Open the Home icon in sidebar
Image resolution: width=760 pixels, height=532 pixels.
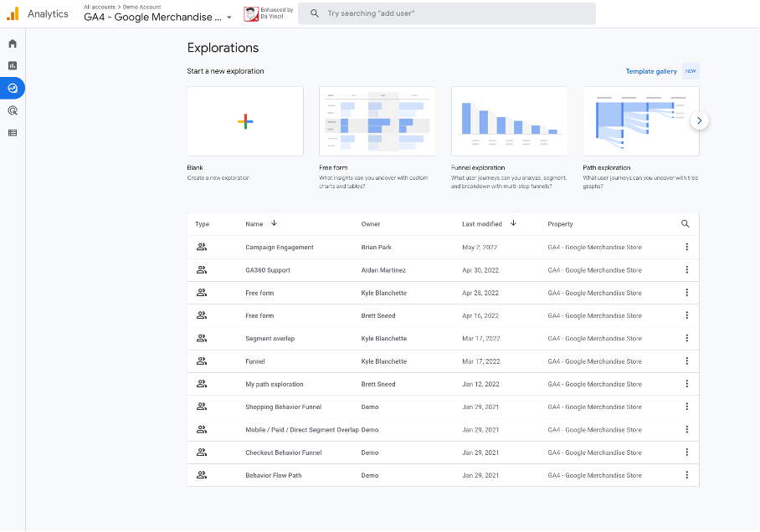point(13,43)
